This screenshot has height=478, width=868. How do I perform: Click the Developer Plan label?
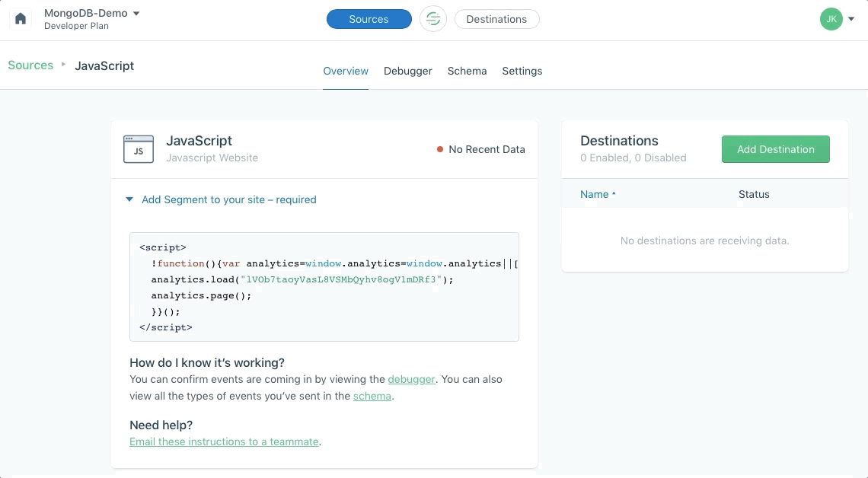76,26
